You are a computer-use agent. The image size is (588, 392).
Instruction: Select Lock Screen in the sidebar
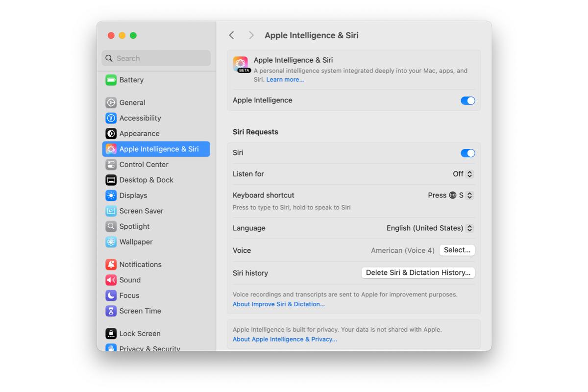click(x=156, y=334)
